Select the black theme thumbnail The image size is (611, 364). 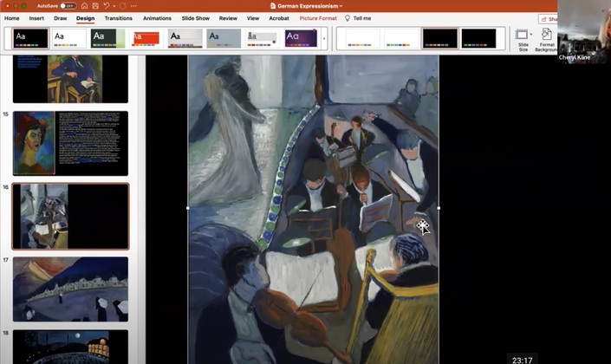[x=30, y=38]
